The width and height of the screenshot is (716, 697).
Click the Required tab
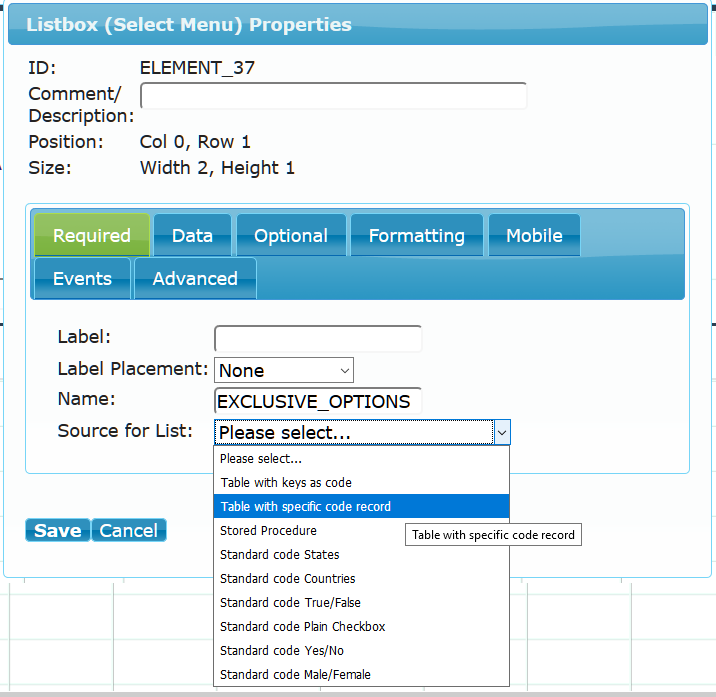pos(92,235)
